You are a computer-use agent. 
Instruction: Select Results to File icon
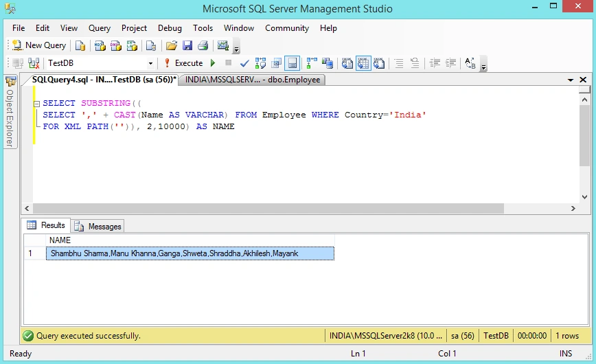click(x=379, y=63)
